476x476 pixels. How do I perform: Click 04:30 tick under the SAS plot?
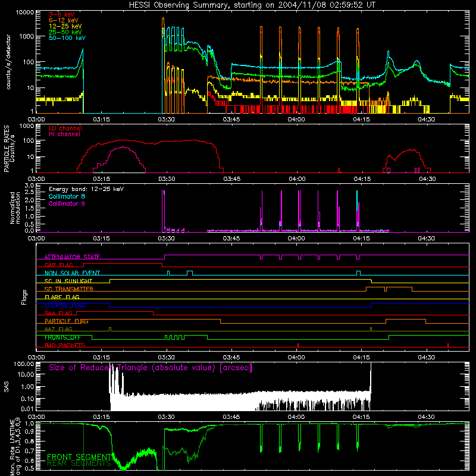pyautogui.click(x=426, y=417)
